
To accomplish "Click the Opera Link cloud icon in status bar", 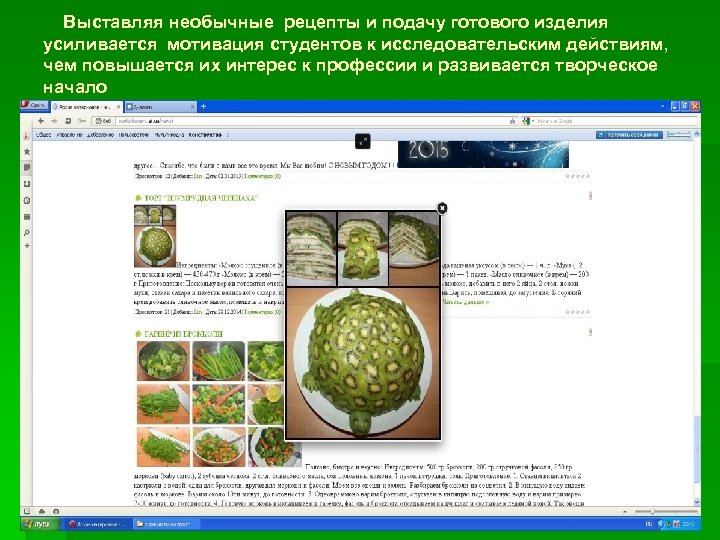I will click(42, 511).
